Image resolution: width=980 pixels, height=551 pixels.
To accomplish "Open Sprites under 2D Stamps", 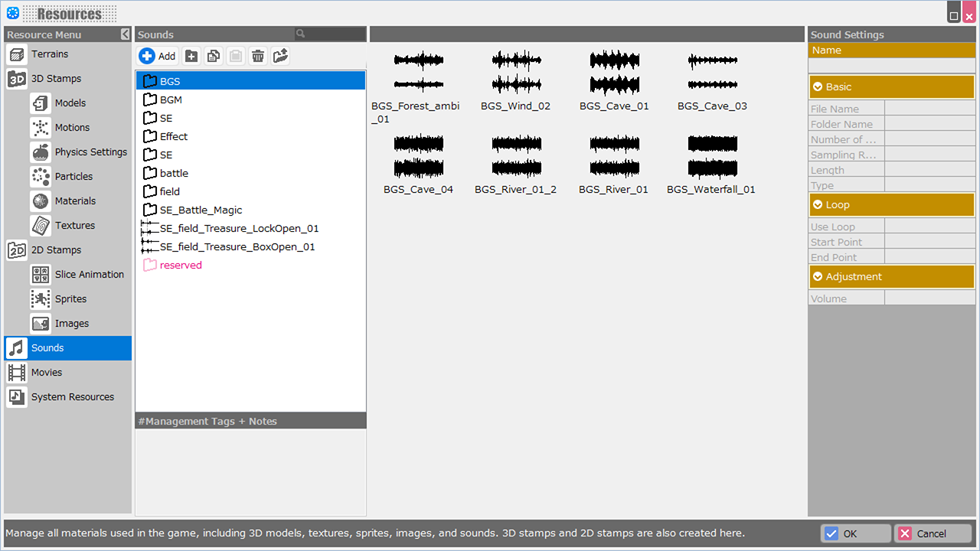I will (x=70, y=299).
